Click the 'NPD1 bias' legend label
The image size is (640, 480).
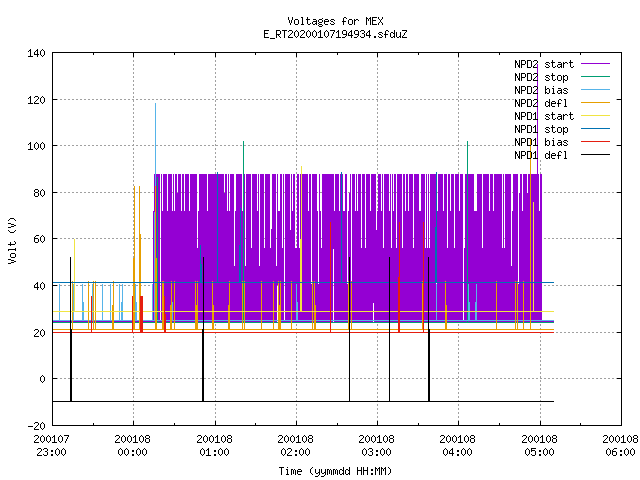click(x=541, y=142)
